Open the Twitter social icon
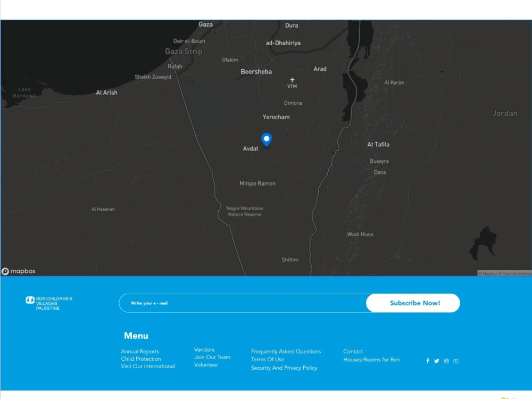This screenshot has width=532, height=399. [437, 361]
